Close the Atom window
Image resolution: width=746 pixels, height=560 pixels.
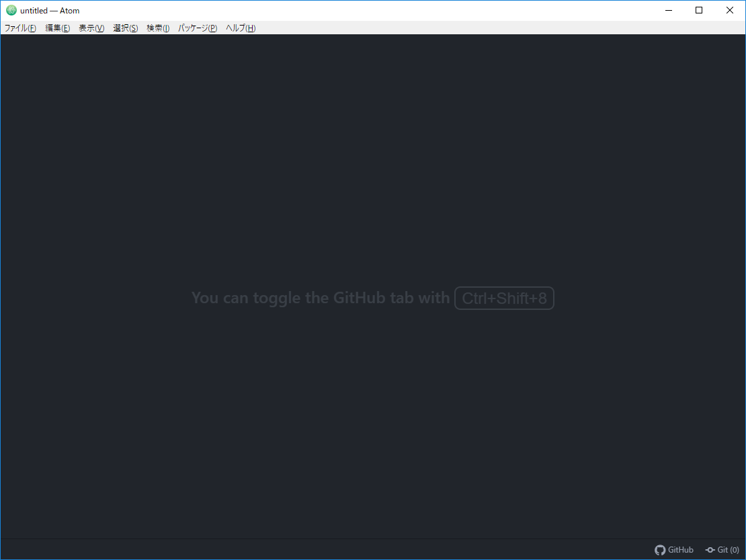[730, 11]
